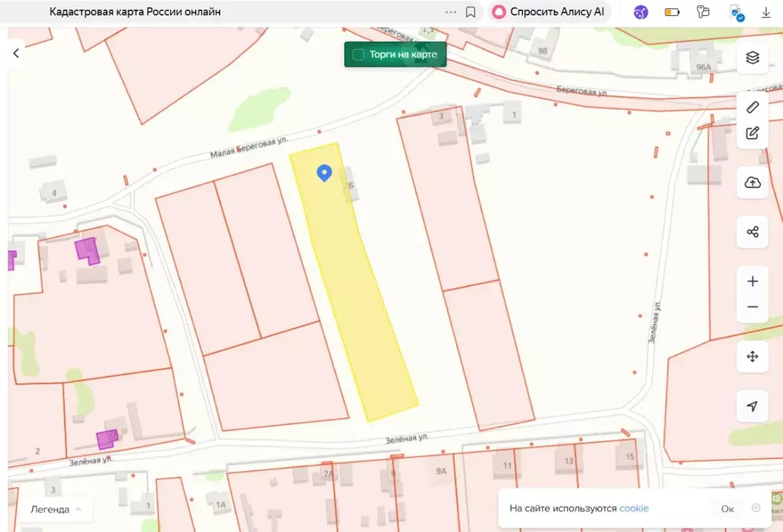Open the cookie policy link
Viewport: 783px width, 532px height.
(x=634, y=508)
